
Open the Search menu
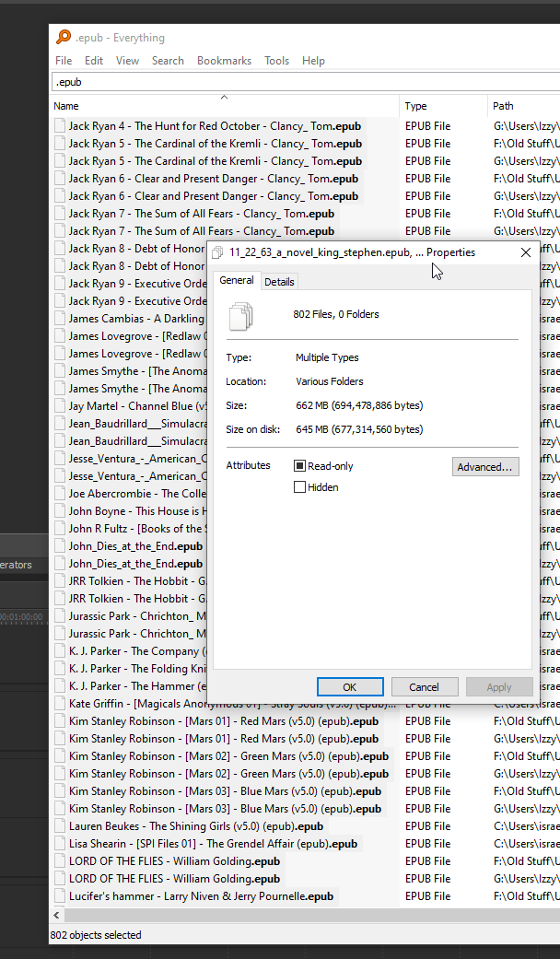[168, 61]
